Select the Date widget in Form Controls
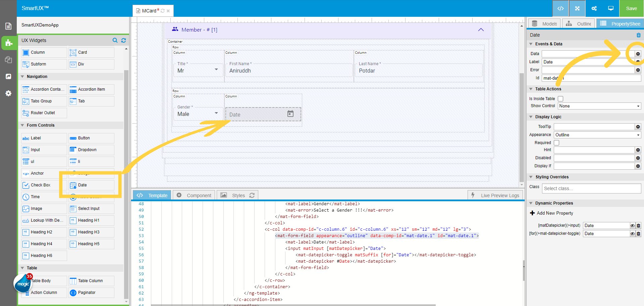Viewport: 644px width, 306px height. (91, 185)
